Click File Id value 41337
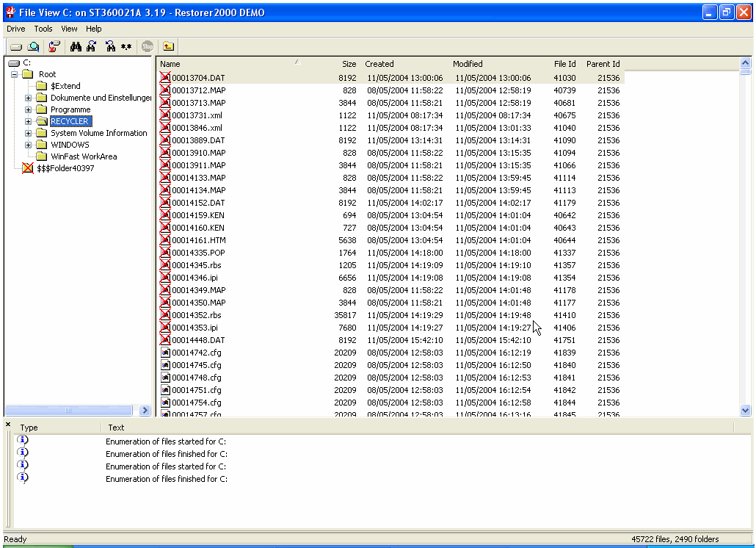Viewport: 756px width, 548px height. coord(564,253)
